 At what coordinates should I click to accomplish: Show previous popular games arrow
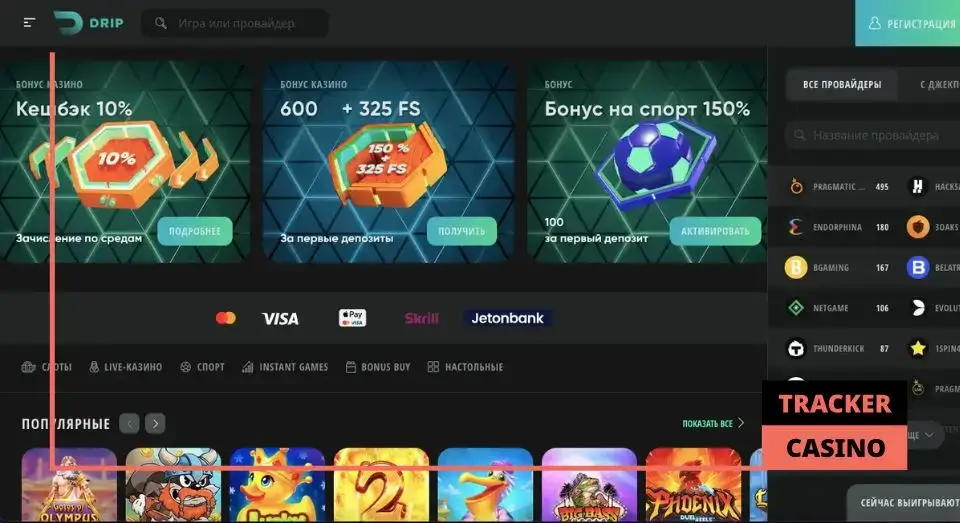[129, 423]
